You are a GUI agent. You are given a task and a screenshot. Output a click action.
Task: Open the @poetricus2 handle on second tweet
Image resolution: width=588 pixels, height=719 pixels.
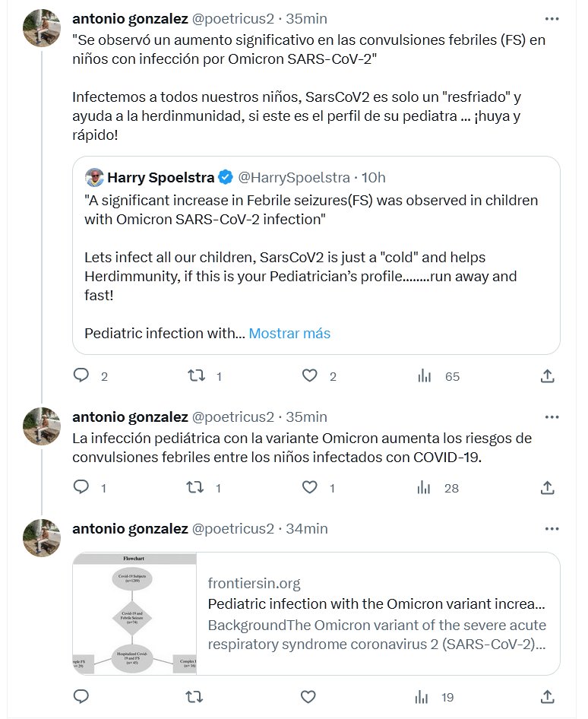pos(232,417)
